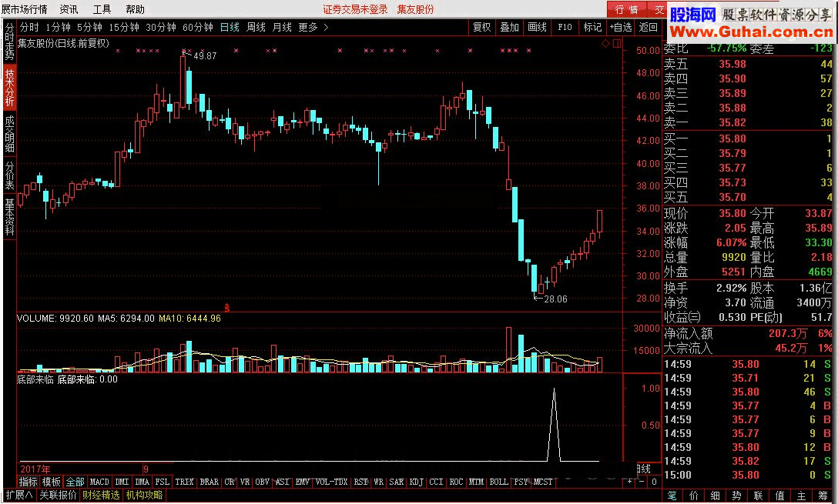Image resolution: width=838 pixels, height=504 pixels.
Task: Click the minus zoom-out button below indicator chart
Action: pos(642,482)
